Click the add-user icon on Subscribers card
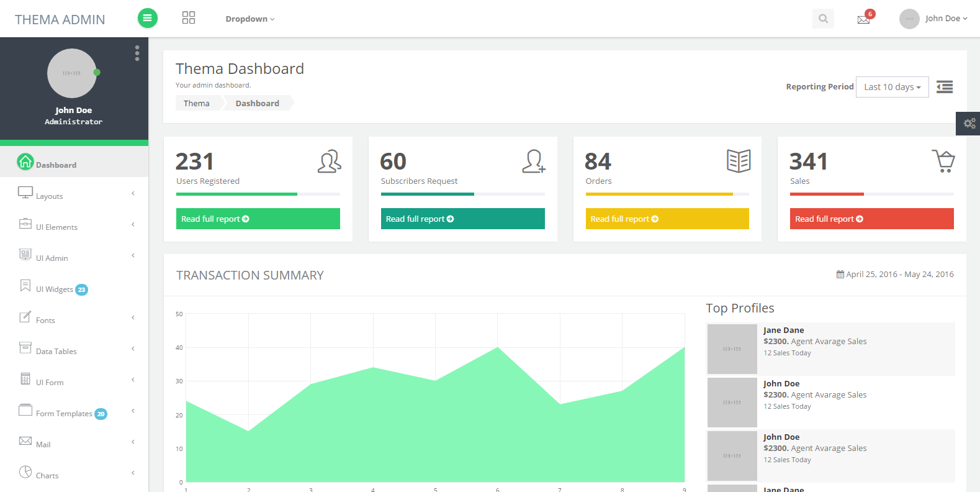This screenshot has width=980, height=492. pos(533,161)
